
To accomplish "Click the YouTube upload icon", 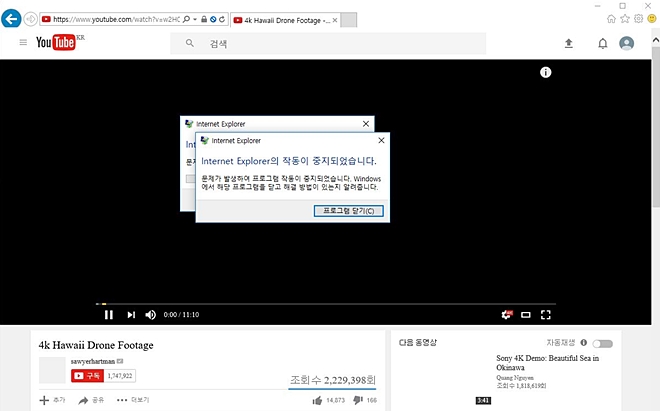I will (x=569, y=43).
